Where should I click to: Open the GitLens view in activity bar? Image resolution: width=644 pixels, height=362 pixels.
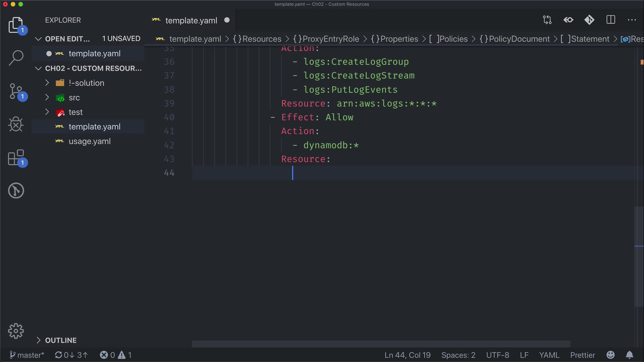pyautogui.click(x=16, y=190)
